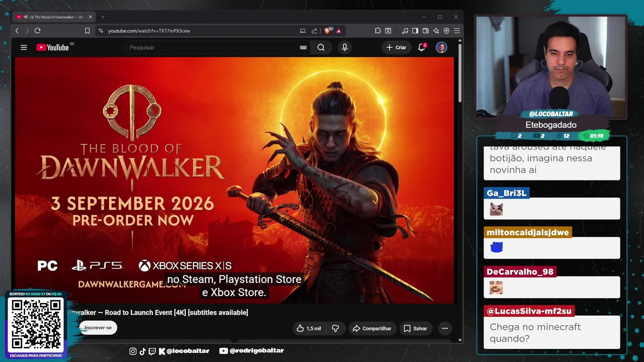Image resolution: width=644 pixels, height=362 pixels.
Task: Click the browser forward arrow
Action: [27, 31]
